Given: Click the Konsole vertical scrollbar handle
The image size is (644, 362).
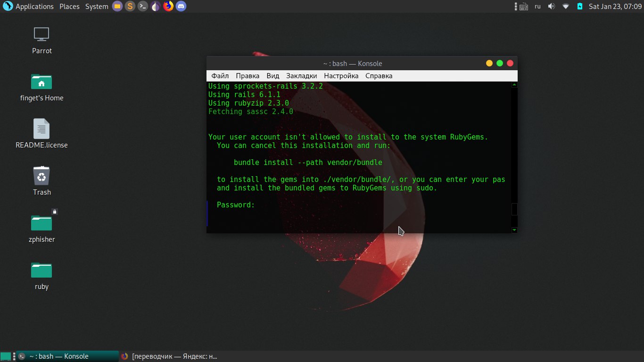Looking at the screenshot, I should (x=514, y=209).
